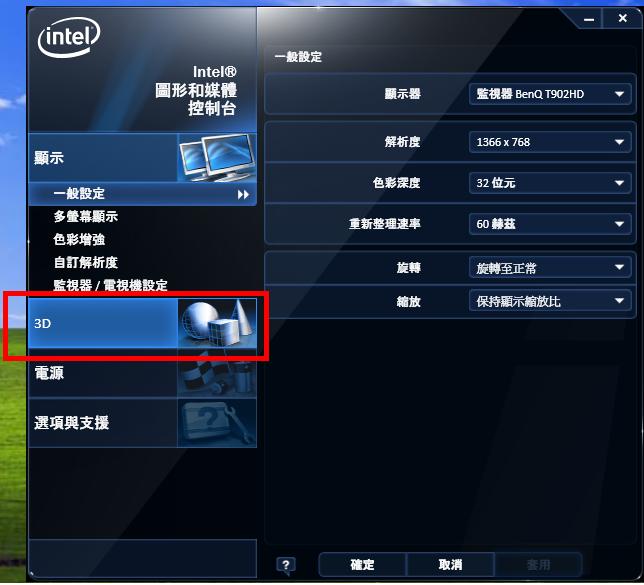Screen dimensions: 644x585
Task: Open the 色彩深度 32 位元 dropdown
Action: point(550,183)
